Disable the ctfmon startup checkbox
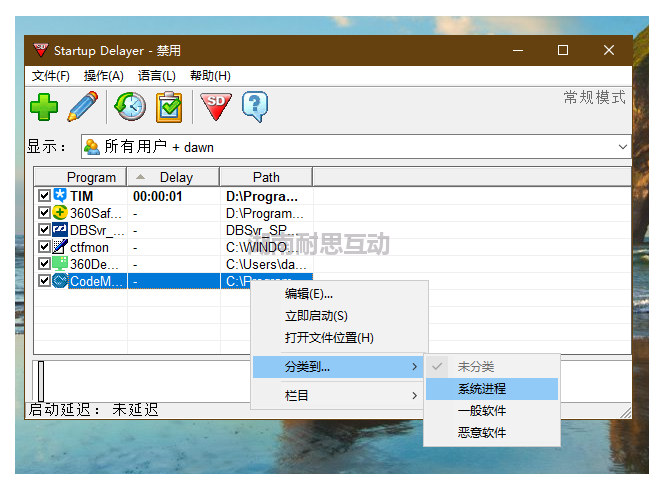 pyautogui.click(x=44, y=247)
